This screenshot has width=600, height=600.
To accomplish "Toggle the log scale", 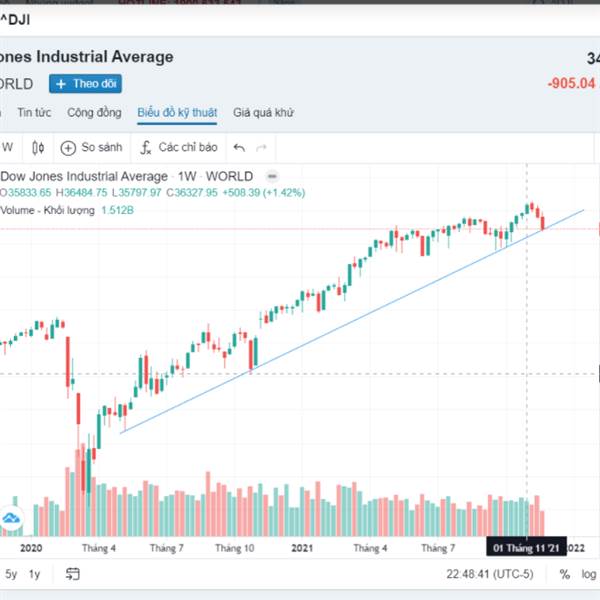I will [589, 574].
